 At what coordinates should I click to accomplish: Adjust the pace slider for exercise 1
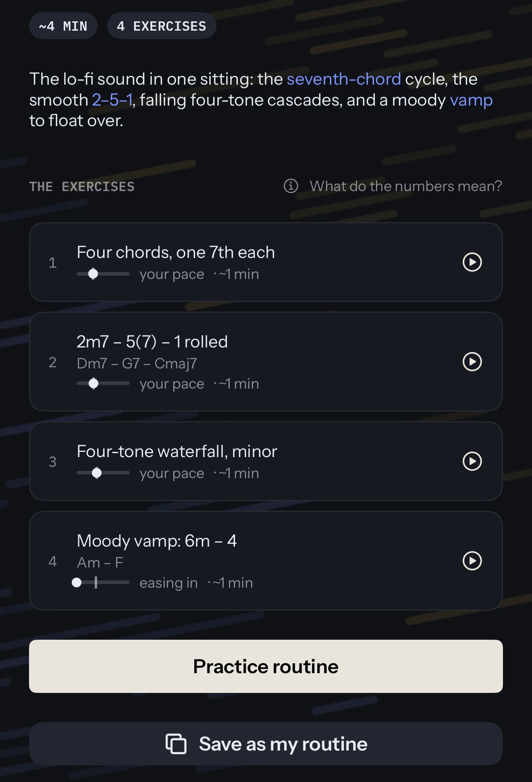(x=103, y=274)
